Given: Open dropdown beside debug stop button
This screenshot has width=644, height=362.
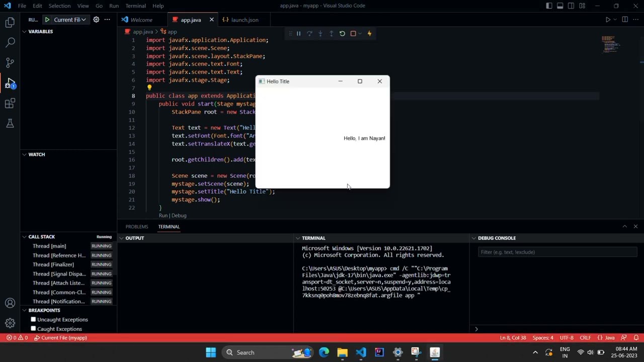Looking at the screenshot, I should click(359, 34).
